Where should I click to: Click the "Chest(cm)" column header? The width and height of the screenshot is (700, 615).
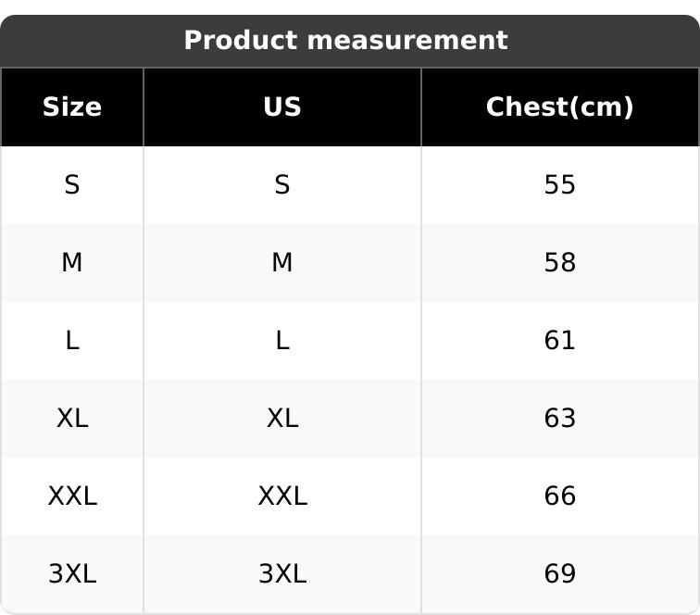[559, 107]
